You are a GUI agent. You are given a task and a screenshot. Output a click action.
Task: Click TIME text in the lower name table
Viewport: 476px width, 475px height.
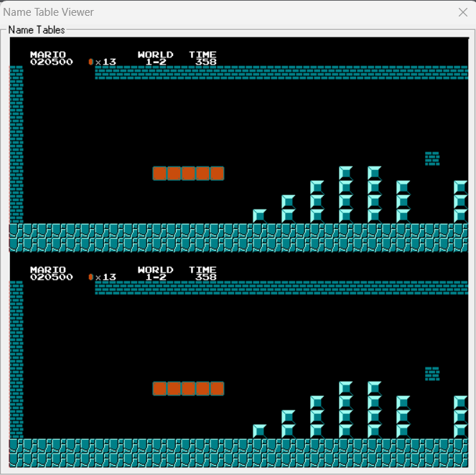tap(202, 270)
